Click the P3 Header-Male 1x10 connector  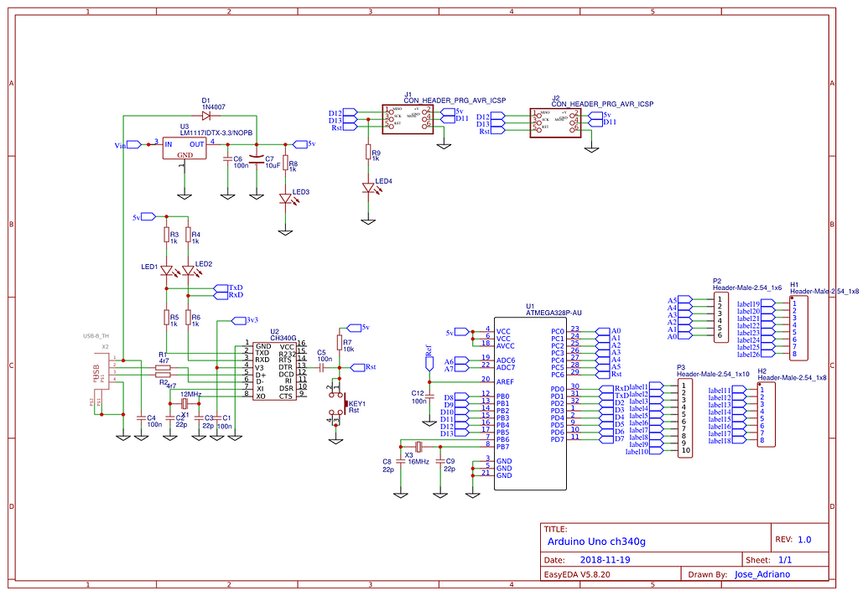tap(685, 419)
